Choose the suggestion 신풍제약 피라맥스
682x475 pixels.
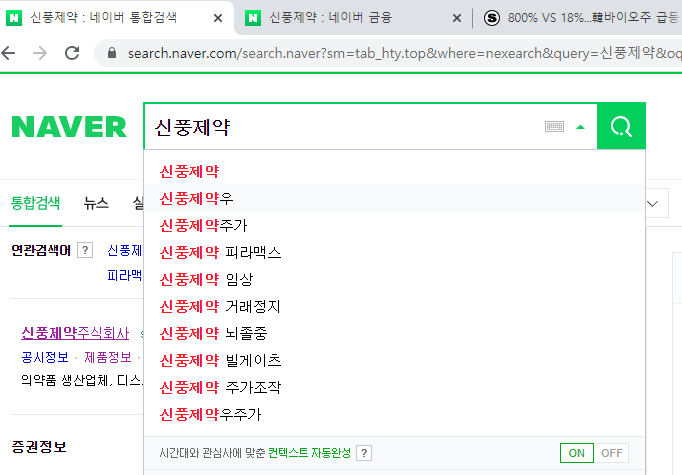[x=394, y=253]
